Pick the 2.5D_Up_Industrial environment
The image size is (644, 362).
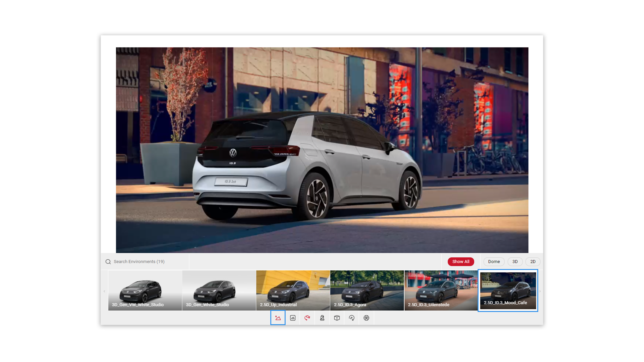(293, 290)
